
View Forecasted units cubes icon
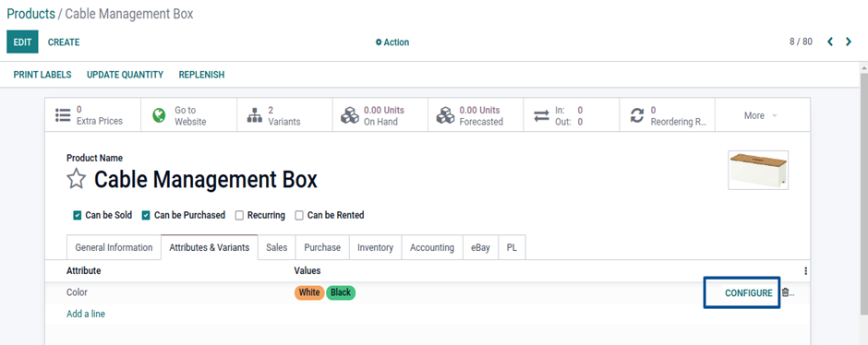point(446,115)
